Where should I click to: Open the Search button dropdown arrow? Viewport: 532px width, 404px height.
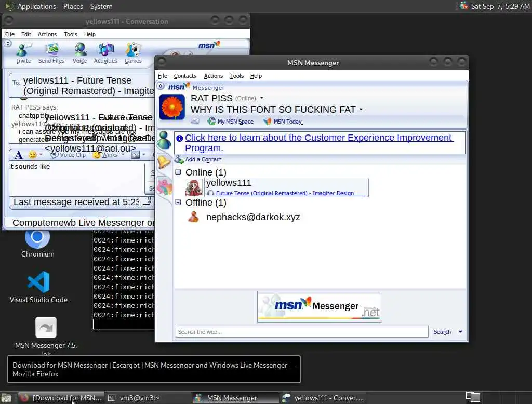[460, 332]
